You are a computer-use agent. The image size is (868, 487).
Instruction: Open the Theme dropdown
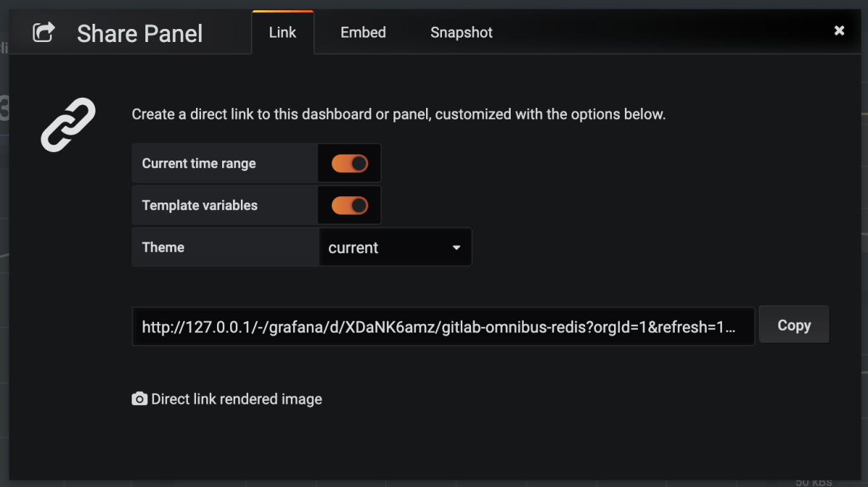[395, 247]
